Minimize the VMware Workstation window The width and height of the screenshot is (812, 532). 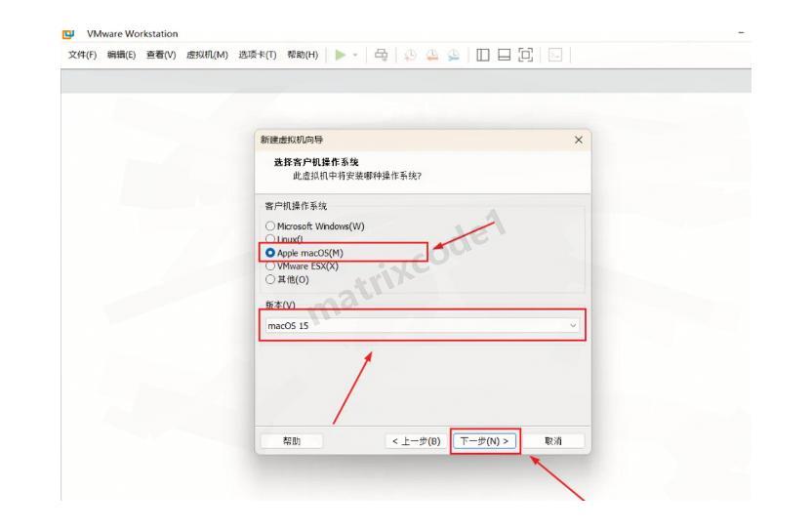coord(741,33)
